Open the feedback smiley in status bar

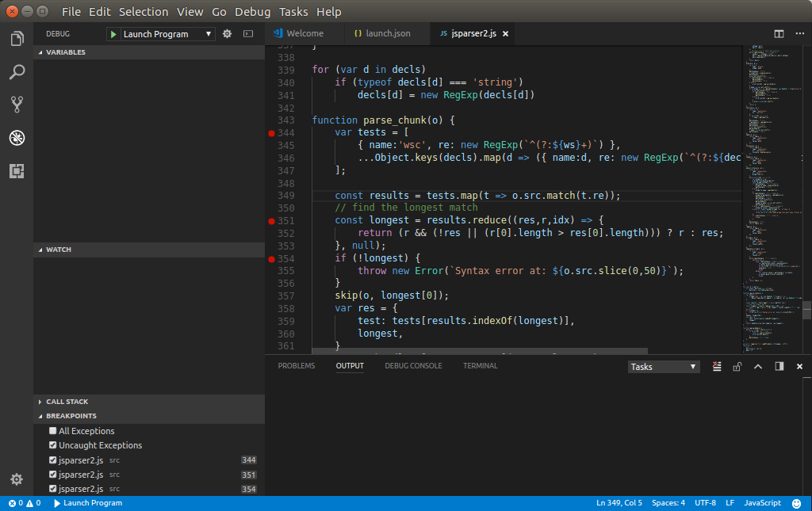click(x=795, y=502)
